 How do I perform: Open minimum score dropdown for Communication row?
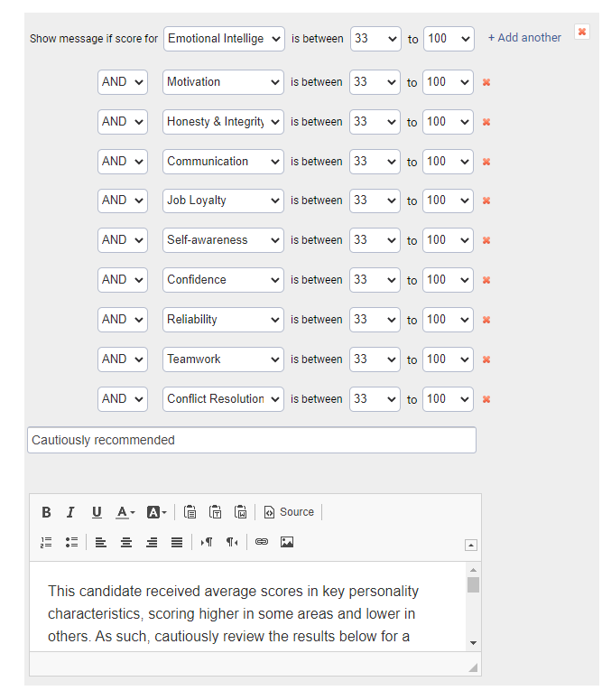click(375, 162)
